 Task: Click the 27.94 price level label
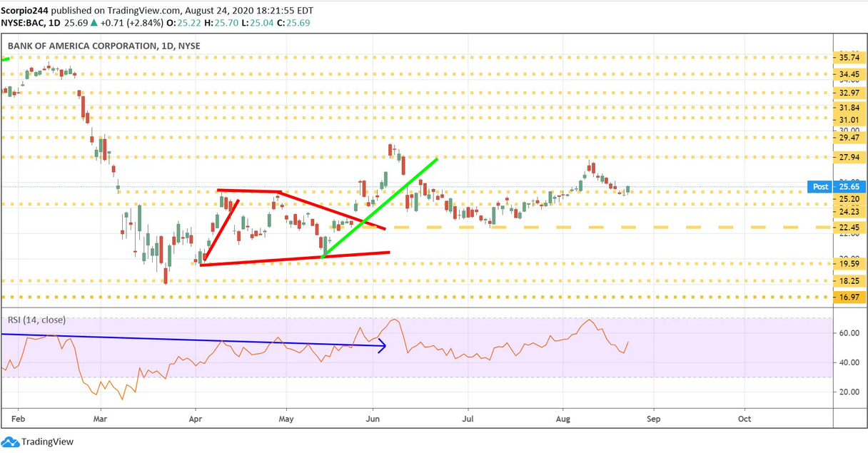[x=849, y=158]
